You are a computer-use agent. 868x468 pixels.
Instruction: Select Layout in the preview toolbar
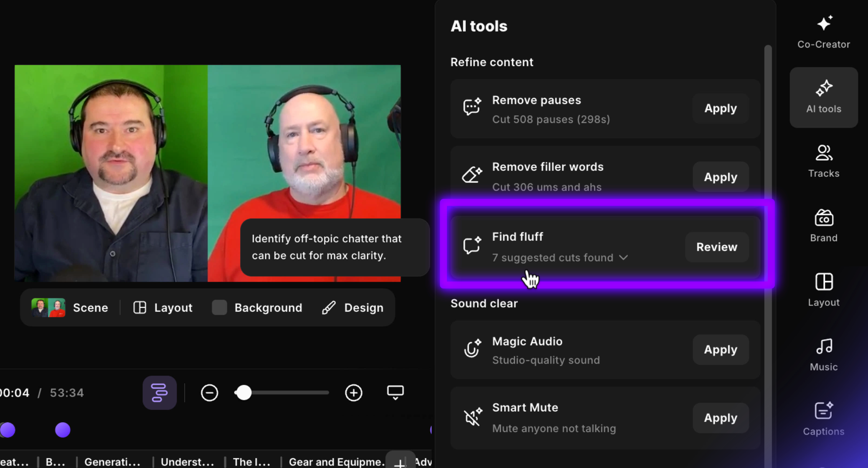(x=163, y=308)
